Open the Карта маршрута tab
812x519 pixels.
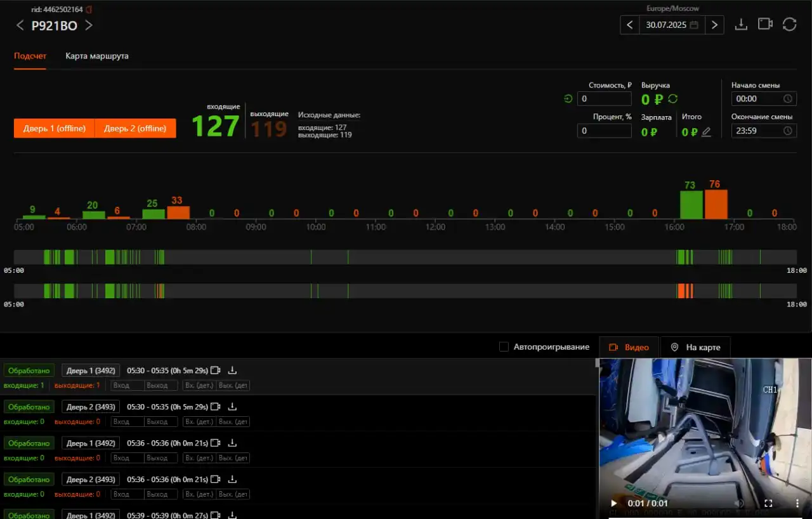pyautogui.click(x=97, y=56)
